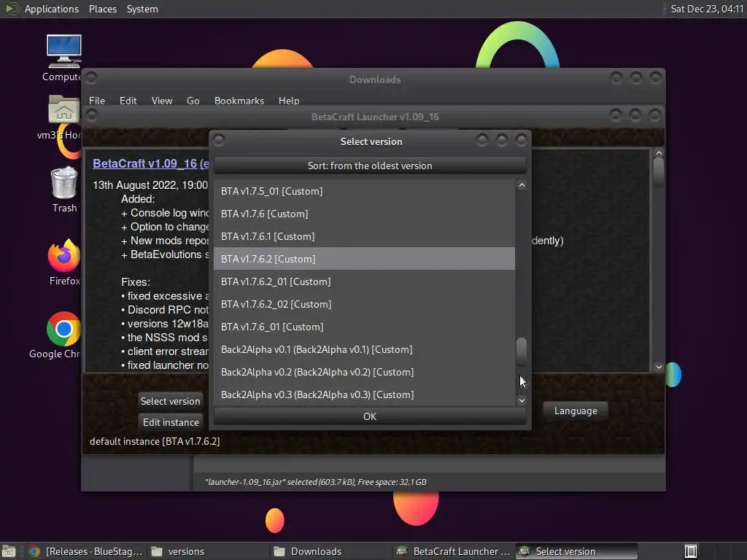Open the Applications menu
Image resolution: width=747 pixels, height=560 pixels.
click(x=52, y=9)
